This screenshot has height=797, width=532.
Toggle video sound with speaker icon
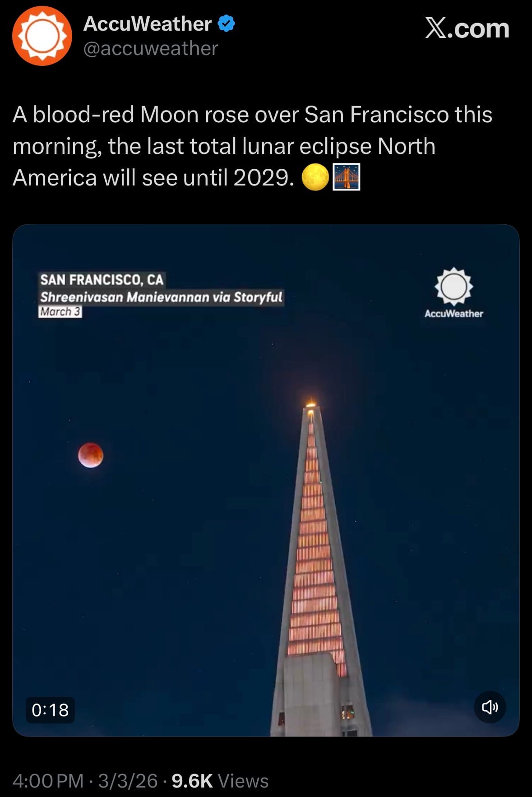[x=490, y=707]
